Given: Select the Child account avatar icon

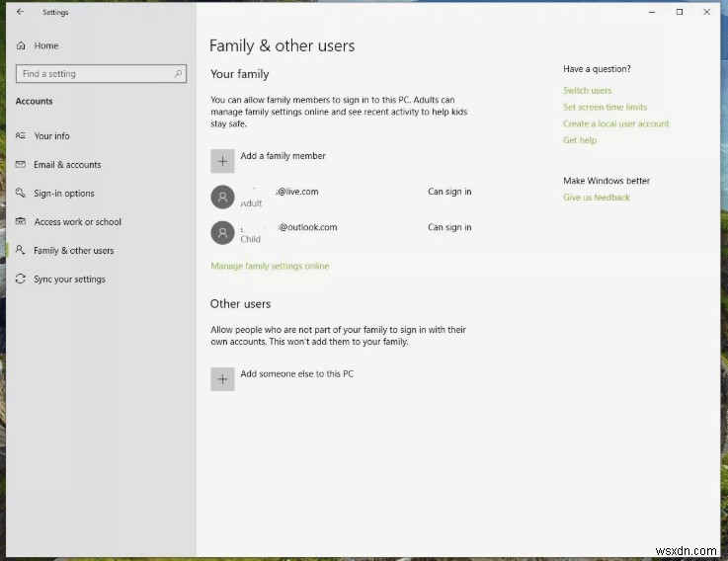Looking at the screenshot, I should coord(222,233).
